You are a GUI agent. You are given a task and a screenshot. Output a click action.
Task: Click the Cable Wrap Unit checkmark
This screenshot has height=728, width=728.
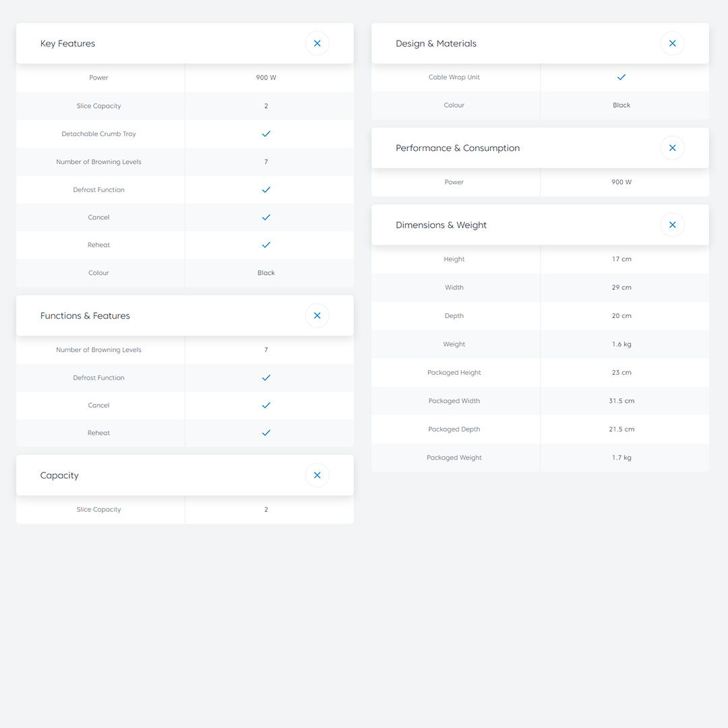click(621, 78)
